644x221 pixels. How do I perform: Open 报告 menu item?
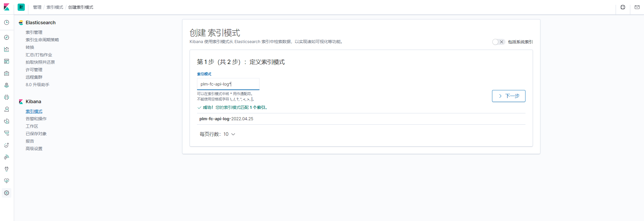tap(30, 141)
